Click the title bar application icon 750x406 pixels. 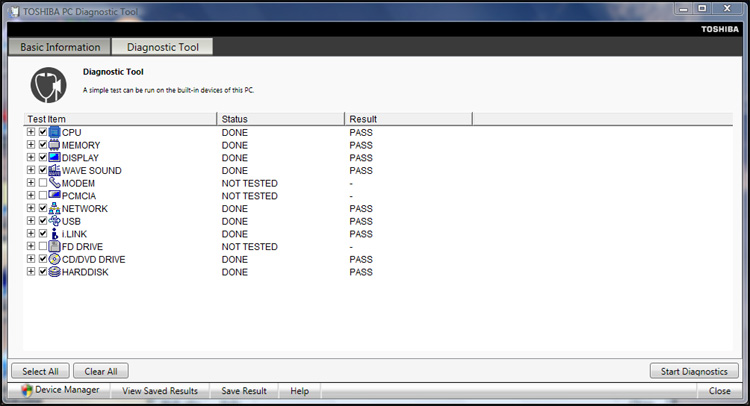[x=15, y=11]
